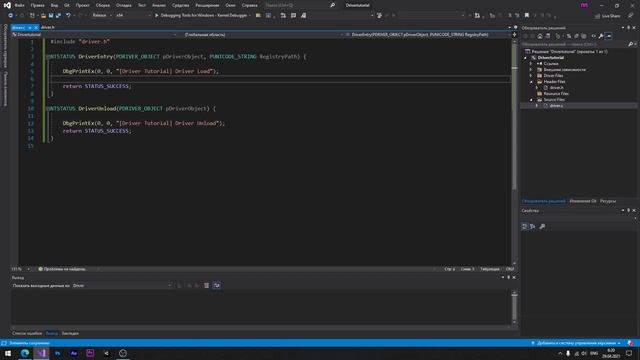Image resolution: width=640 pixels, height=360 pixels.
Task: Click the Live Share button
Action: (x=607, y=16)
